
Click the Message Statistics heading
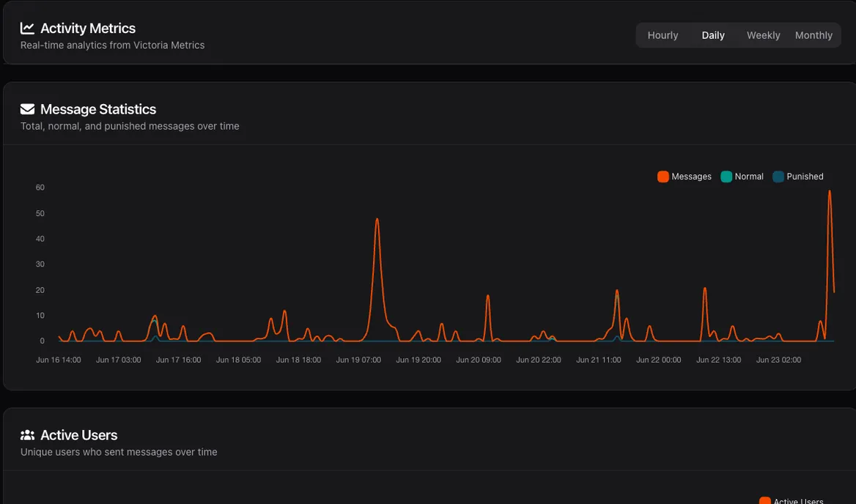pyautogui.click(x=98, y=109)
